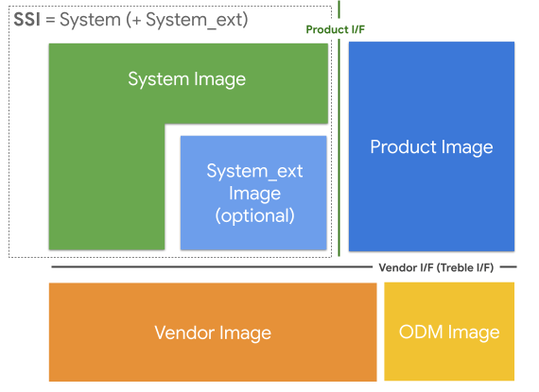Viewport: 539px width, 392px height.
Task: Click the word '(optional)' in System_ext box
Action: click(x=254, y=216)
